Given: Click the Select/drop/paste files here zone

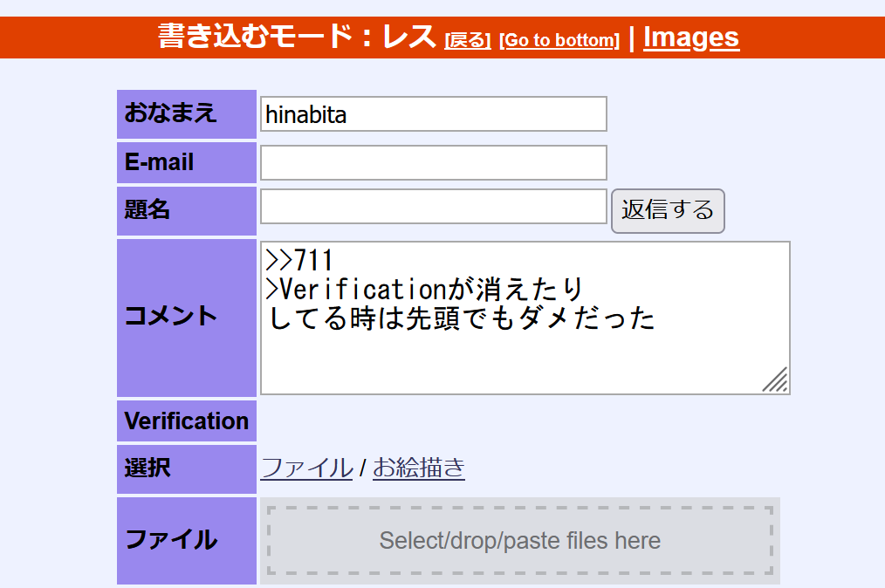Looking at the screenshot, I should coord(519,541).
